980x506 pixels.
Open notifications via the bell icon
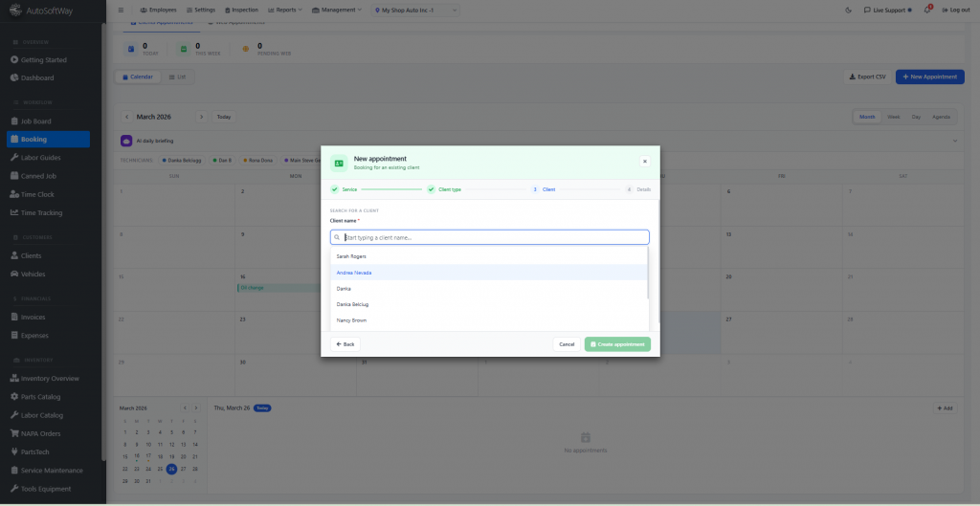927,10
